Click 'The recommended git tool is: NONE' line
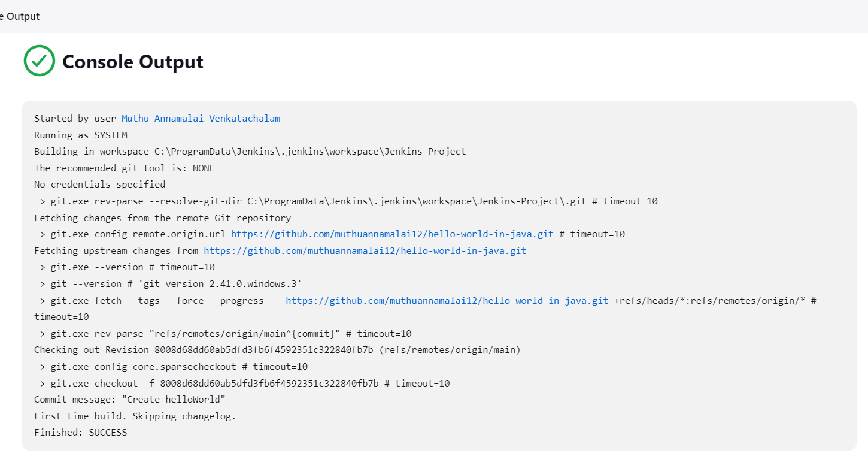Image resolution: width=868 pixels, height=465 pixels. tap(124, 168)
